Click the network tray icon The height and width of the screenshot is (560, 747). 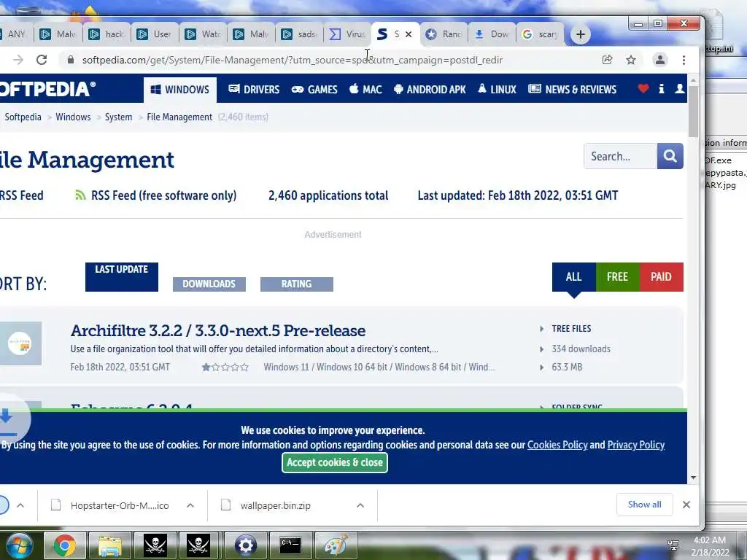click(x=673, y=545)
